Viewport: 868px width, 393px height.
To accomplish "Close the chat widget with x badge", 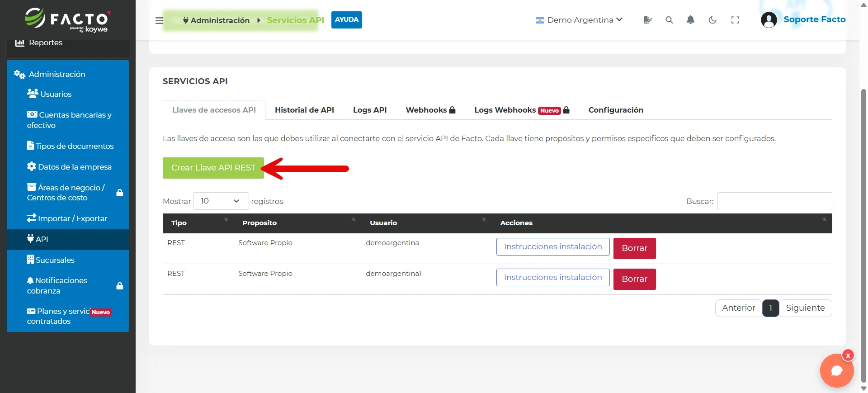I will (848, 355).
